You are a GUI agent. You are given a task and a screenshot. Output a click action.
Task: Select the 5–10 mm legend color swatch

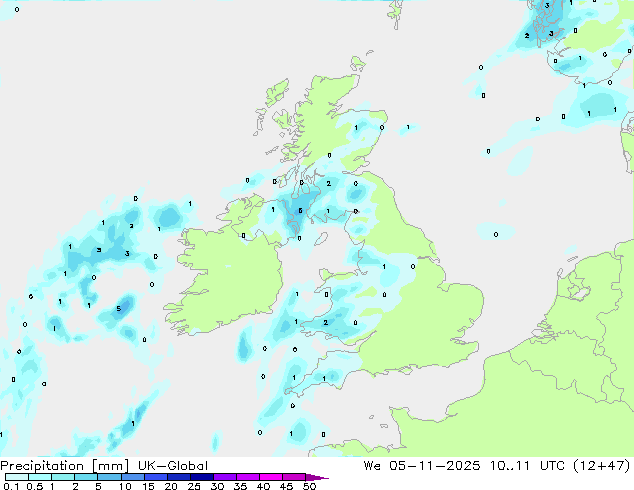point(109,477)
